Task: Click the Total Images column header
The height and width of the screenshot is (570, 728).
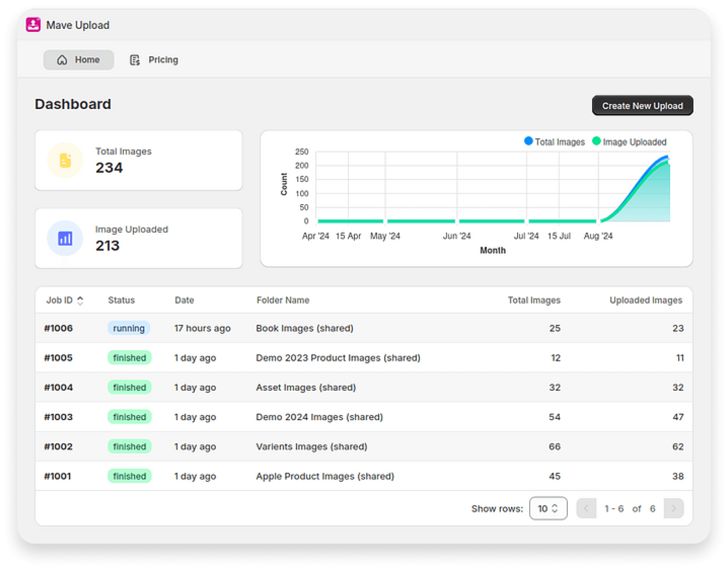Action: point(534,300)
